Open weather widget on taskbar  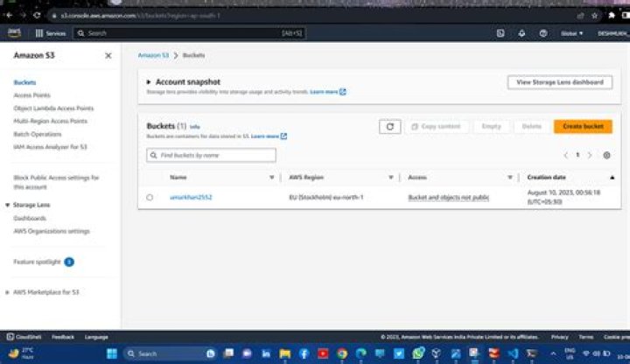(21, 353)
